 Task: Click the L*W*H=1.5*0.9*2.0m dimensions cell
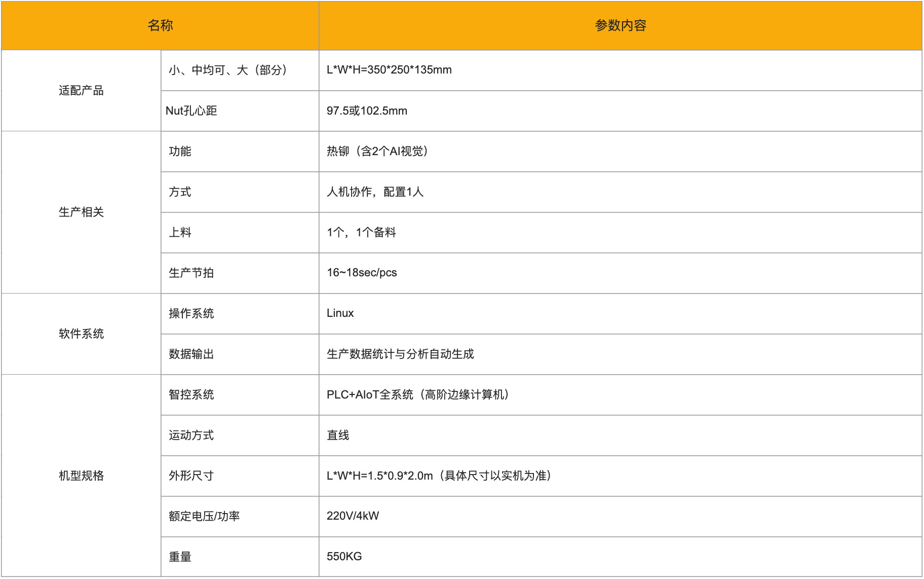click(439, 476)
